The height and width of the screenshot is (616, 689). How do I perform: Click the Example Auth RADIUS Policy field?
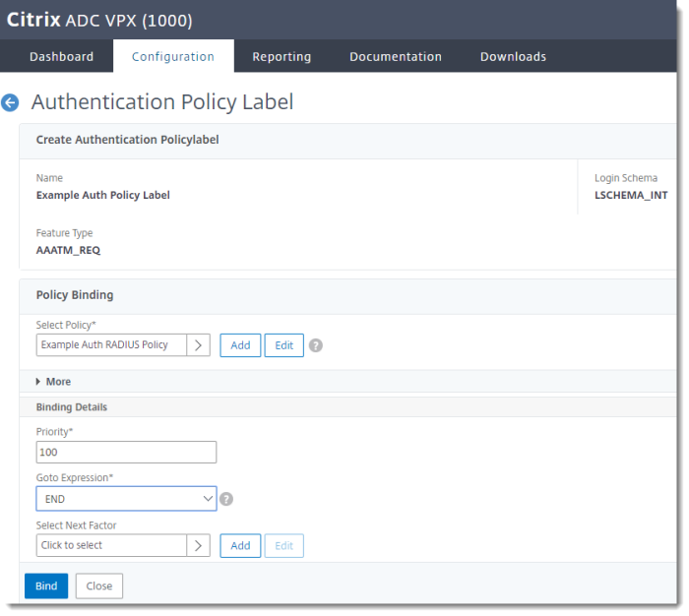tap(111, 345)
